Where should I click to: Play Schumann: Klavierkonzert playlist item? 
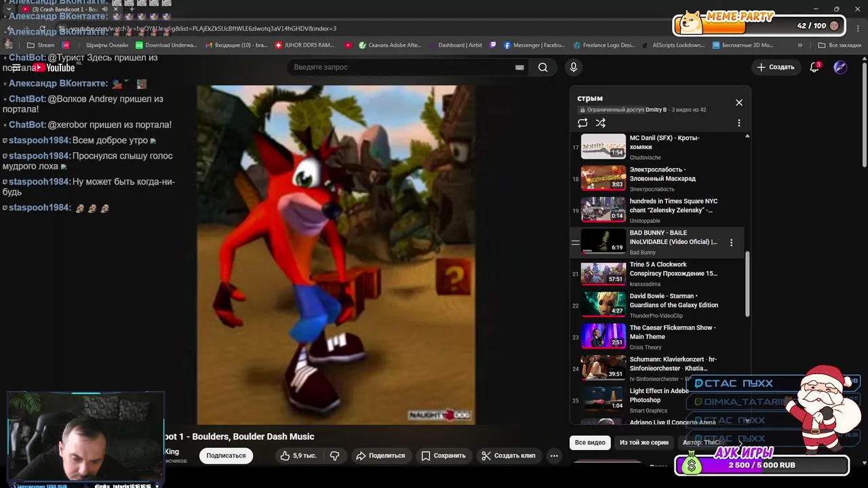tap(657, 368)
